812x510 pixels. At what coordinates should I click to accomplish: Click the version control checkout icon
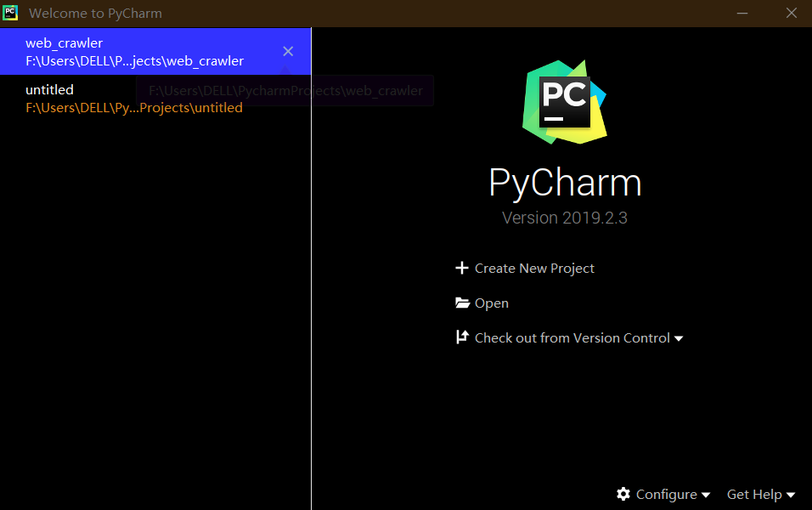pyautogui.click(x=462, y=337)
